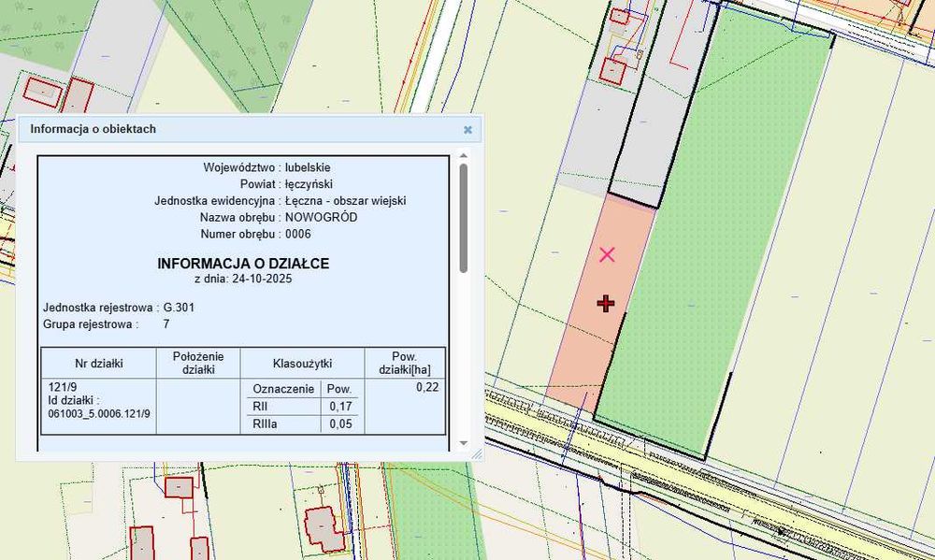
Task: Click the Klasoużytki column header
Action: [x=302, y=363]
